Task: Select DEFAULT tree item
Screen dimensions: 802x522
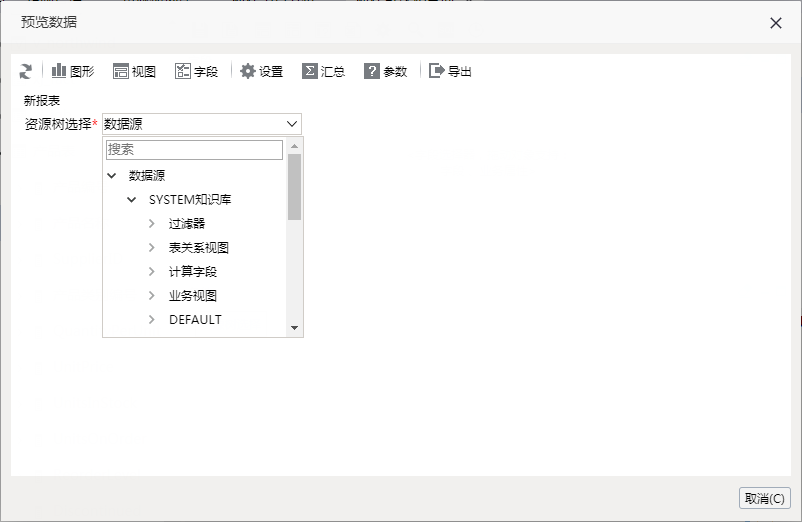Action: click(x=195, y=320)
